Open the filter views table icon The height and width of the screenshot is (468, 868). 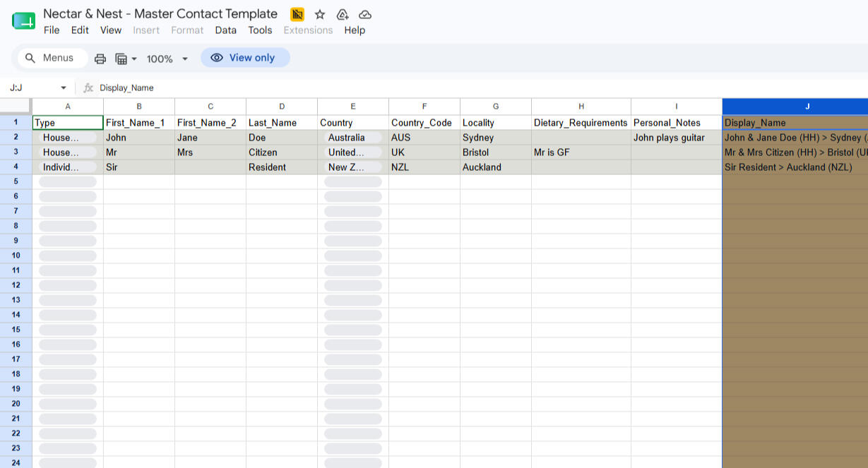[x=125, y=59]
